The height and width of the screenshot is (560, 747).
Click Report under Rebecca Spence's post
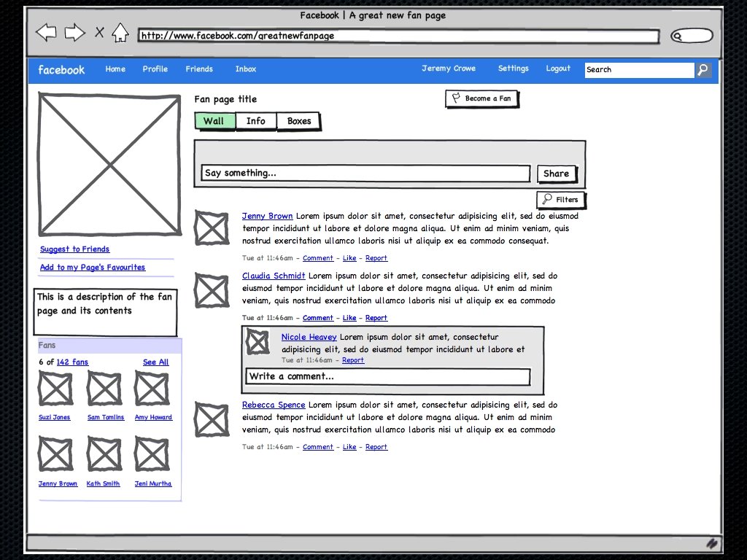[376, 447]
